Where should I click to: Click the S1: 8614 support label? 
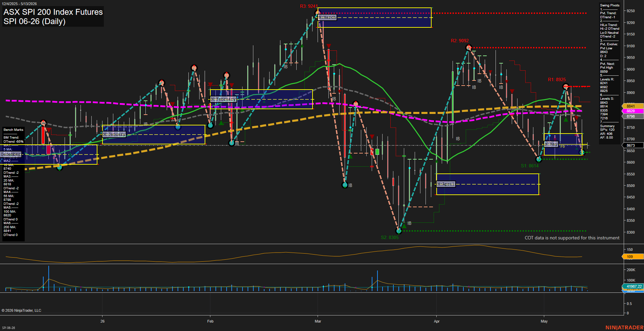530,166
